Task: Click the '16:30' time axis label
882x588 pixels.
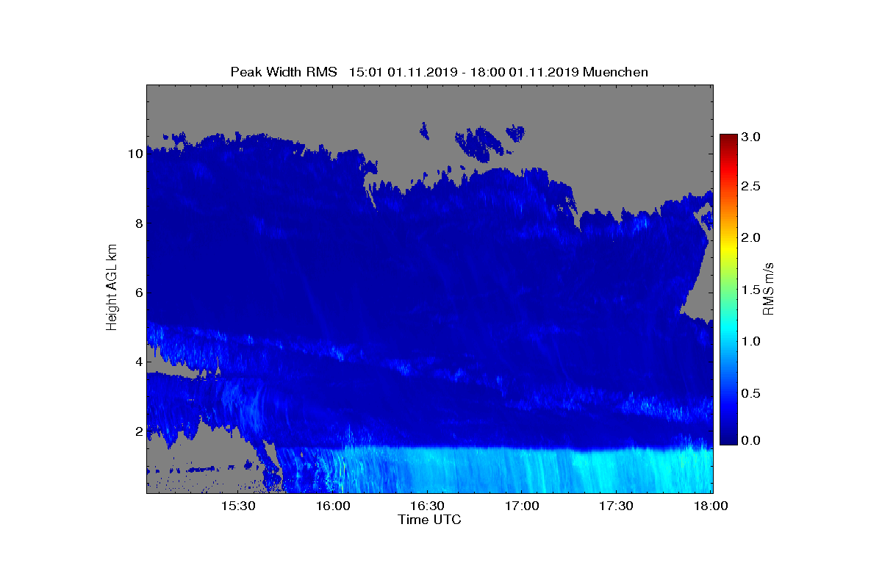Action: coord(427,506)
